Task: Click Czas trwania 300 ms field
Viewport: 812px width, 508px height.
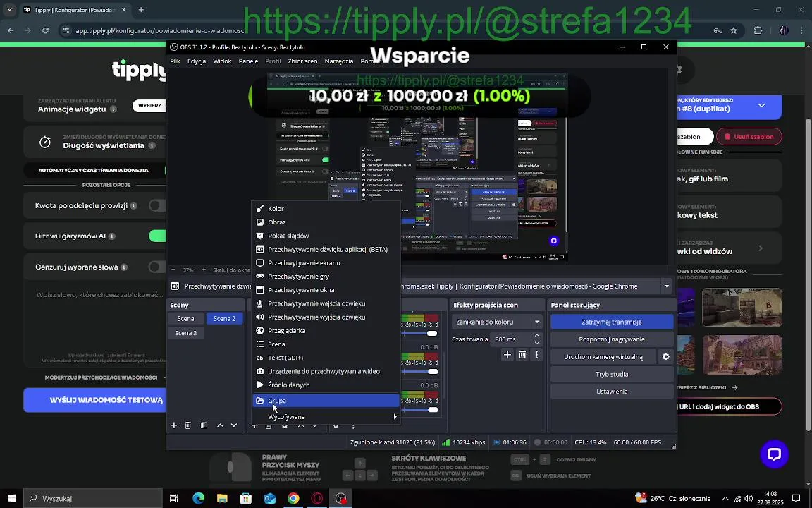Action: click(512, 339)
